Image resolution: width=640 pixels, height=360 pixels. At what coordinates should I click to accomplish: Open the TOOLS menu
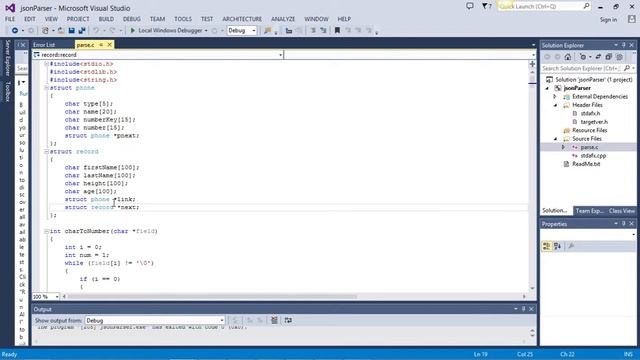[x=182, y=19]
